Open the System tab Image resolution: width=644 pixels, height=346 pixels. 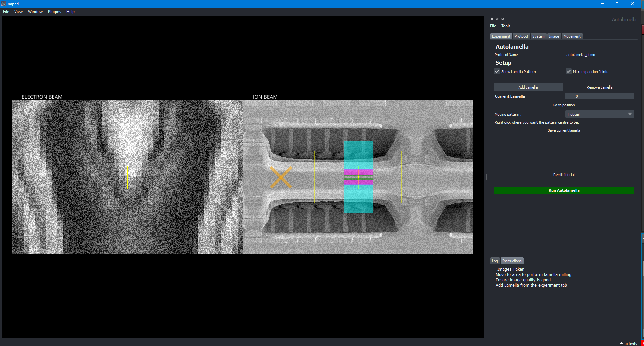538,36
